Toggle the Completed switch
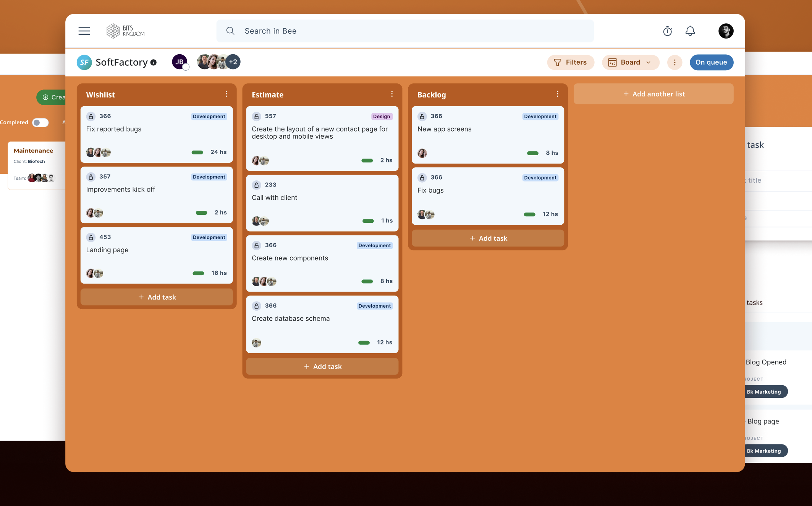812x506 pixels. point(40,122)
